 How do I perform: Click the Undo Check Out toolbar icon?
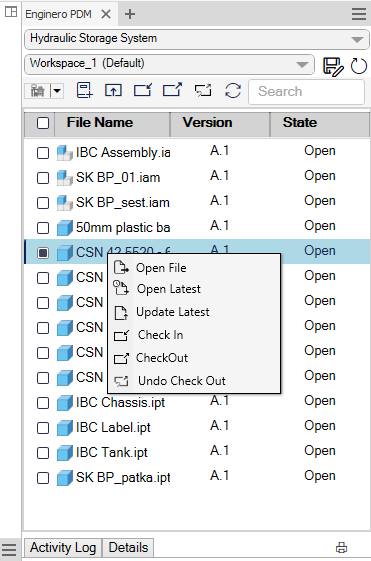click(x=203, y=90)
